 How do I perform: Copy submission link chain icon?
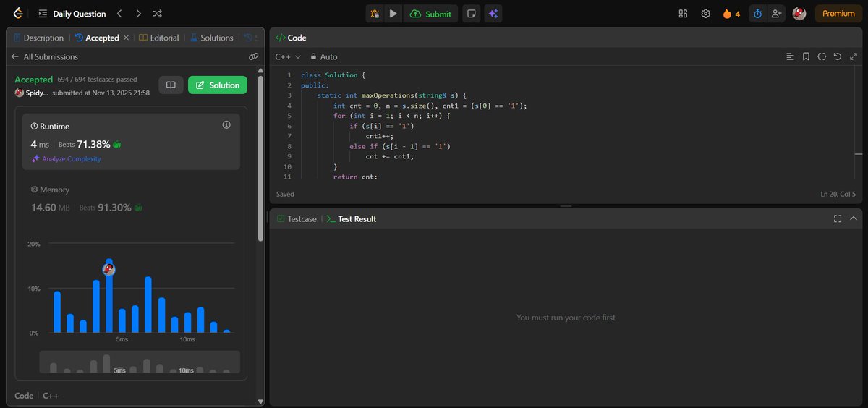pos(253,56)
